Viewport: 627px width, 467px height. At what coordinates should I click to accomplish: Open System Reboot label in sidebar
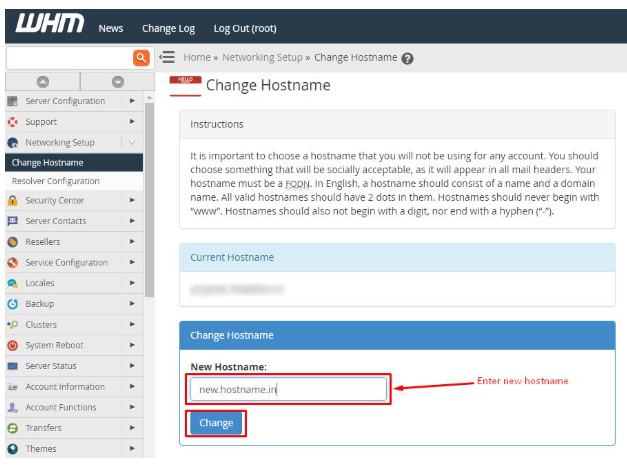click(x=54, y=345)
